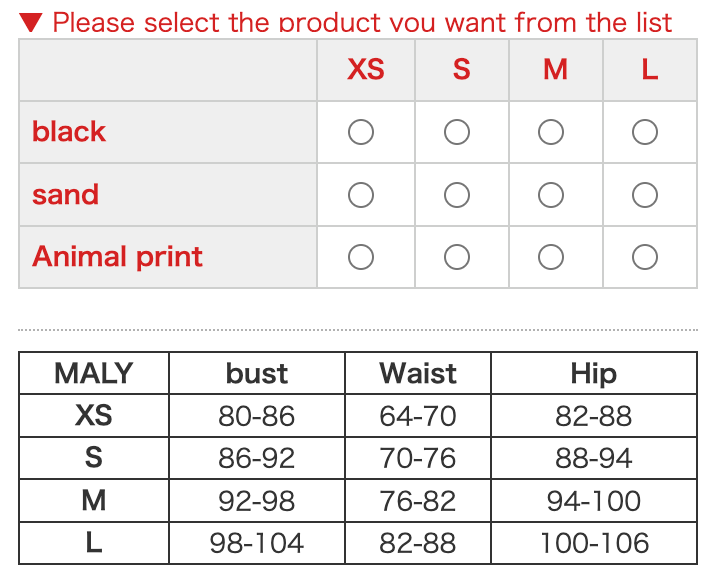Click the red triangle beside the instructions
Viewport: 708px width, 576px height.
click(x=31, y=21)
